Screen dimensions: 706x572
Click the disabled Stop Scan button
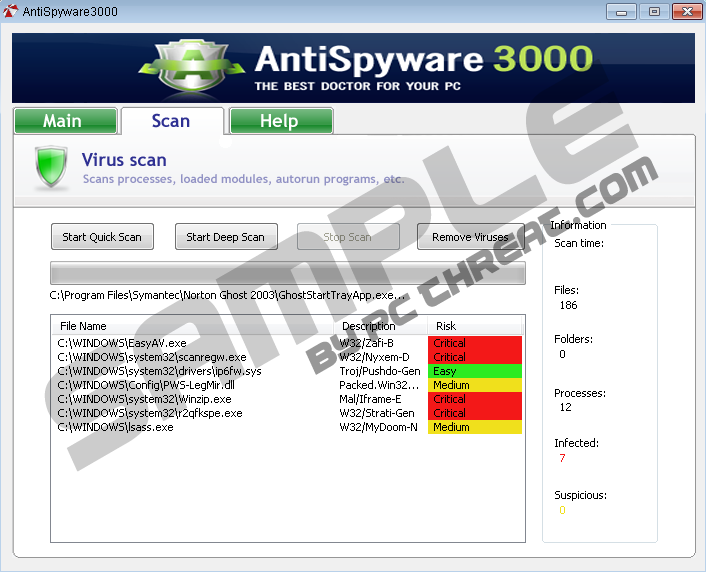click(x=348, y=236)
